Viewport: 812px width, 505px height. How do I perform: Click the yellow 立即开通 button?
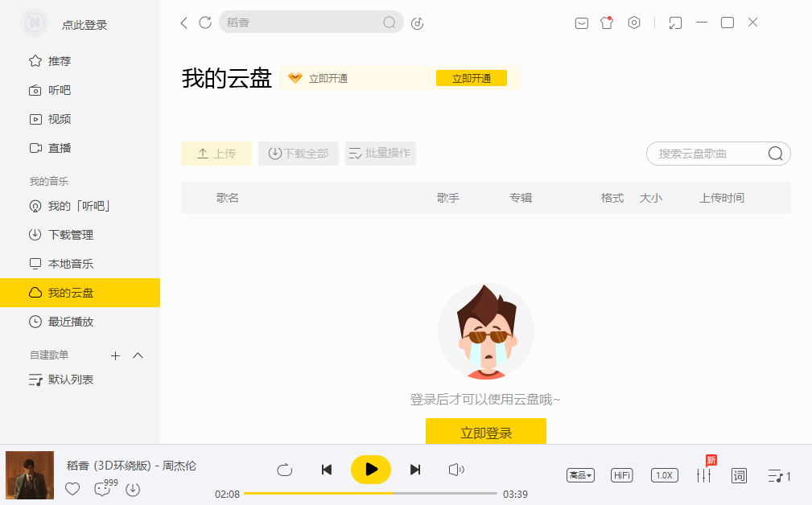(x=472, y=78)
